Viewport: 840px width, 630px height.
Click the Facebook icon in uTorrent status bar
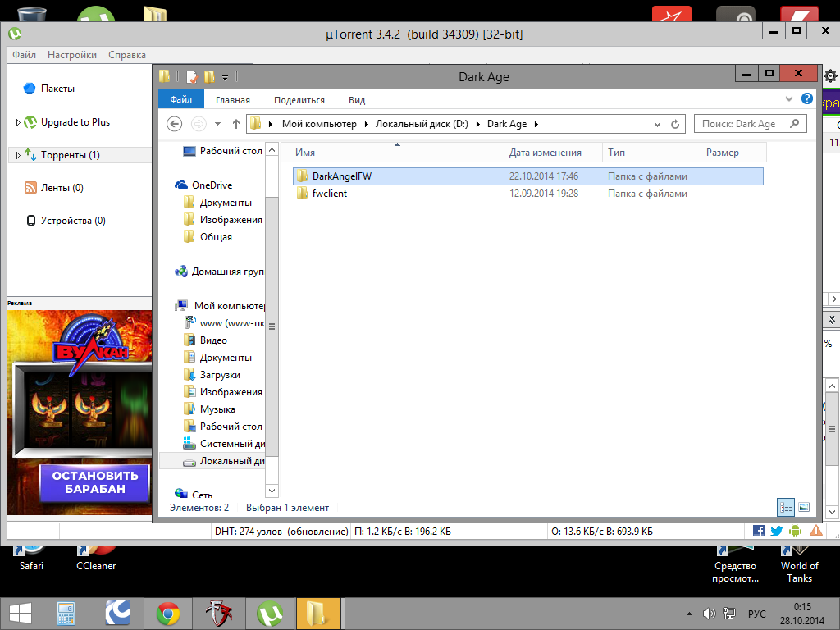pyautogui.click(x=759, y=531)
